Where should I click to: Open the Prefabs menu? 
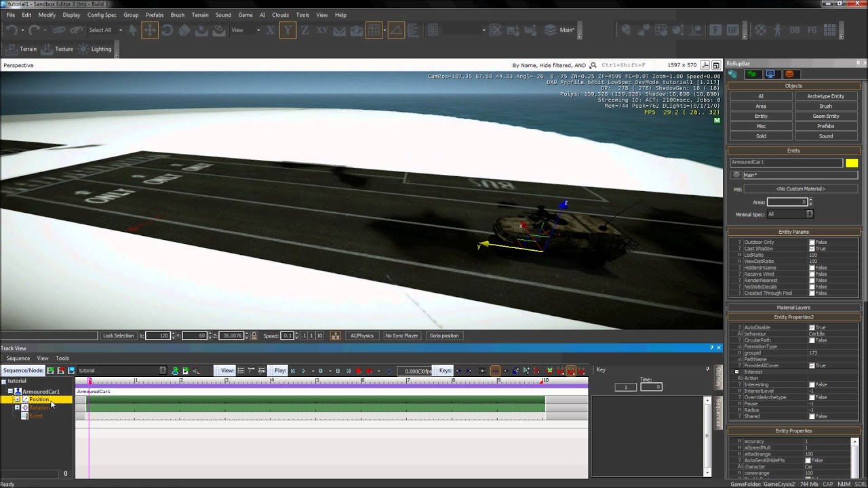point(155,15)
